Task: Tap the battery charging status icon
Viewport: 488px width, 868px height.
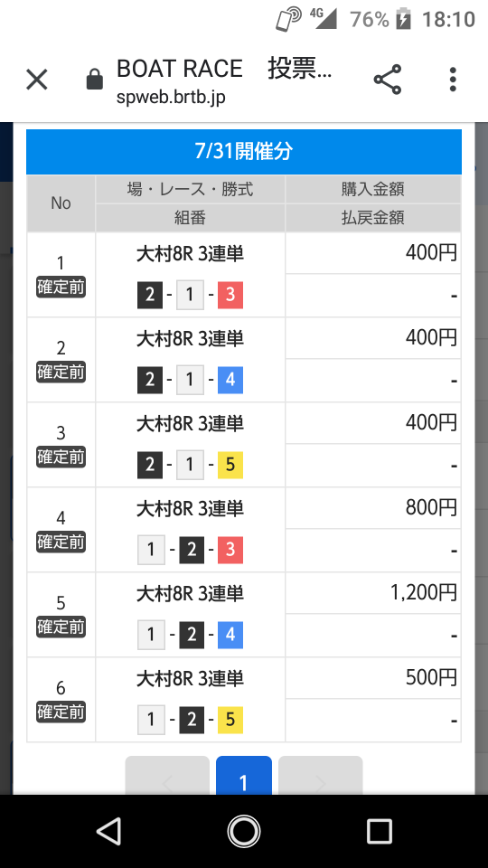Action: click(403, 19)
